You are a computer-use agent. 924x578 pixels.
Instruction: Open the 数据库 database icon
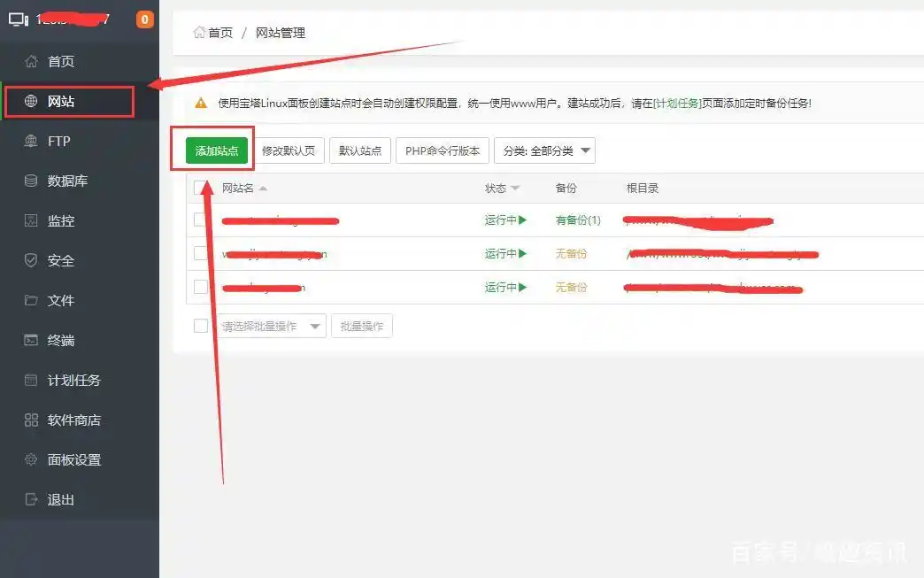32,181
